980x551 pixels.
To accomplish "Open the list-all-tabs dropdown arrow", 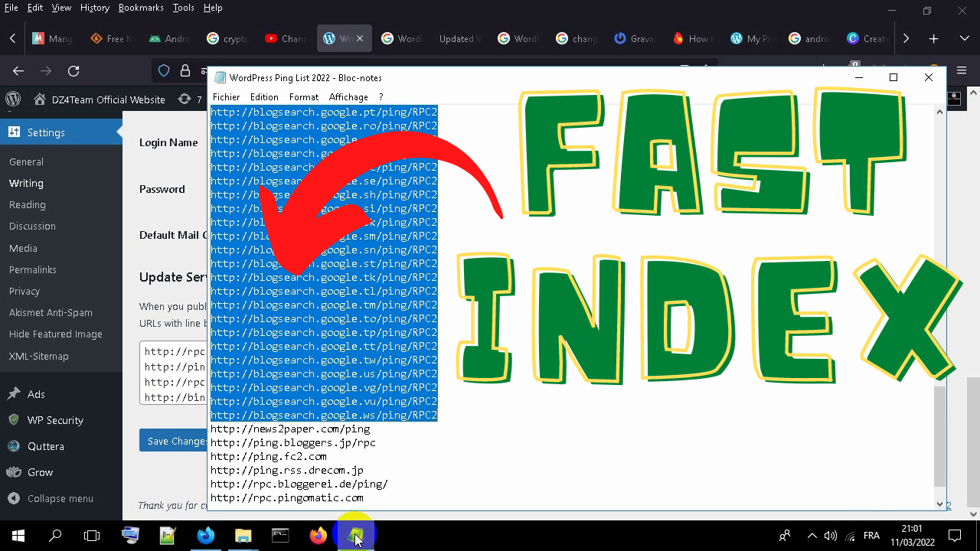I will point(963,37).
